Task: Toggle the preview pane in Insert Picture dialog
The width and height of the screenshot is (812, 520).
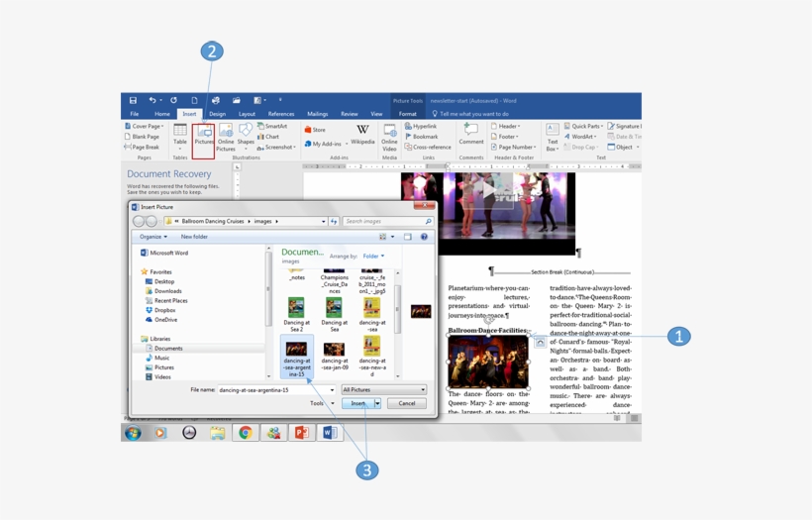Action: (x=408, y=237)
